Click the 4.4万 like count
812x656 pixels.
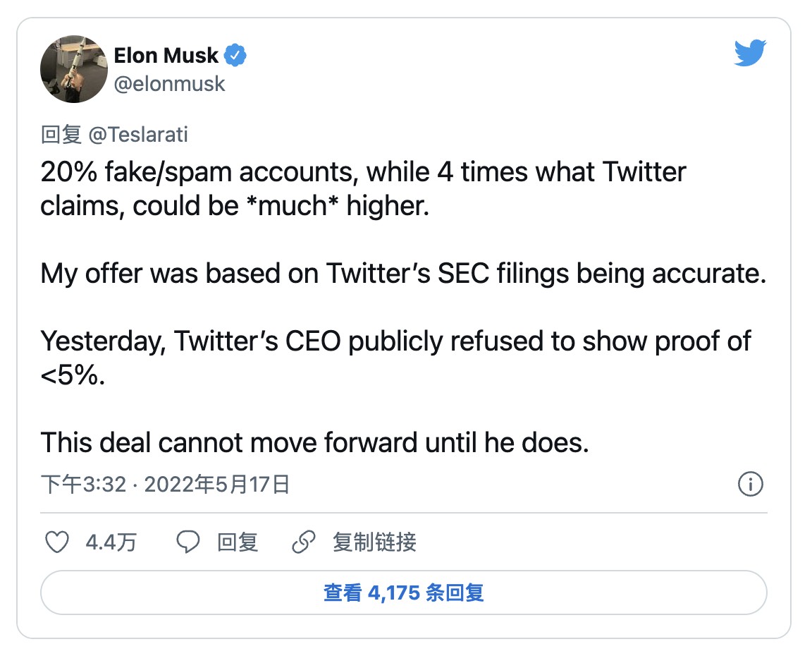tap(111, 542)
